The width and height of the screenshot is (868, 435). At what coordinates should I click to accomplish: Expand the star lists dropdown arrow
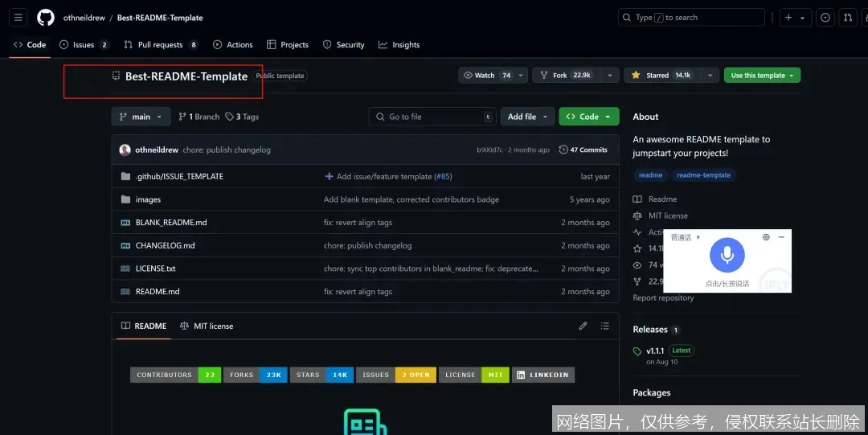click(x=710, y=76)
